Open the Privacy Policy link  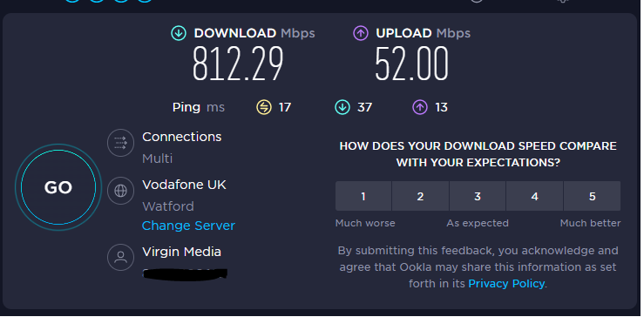pyautogui.click(x=506, y=283)
